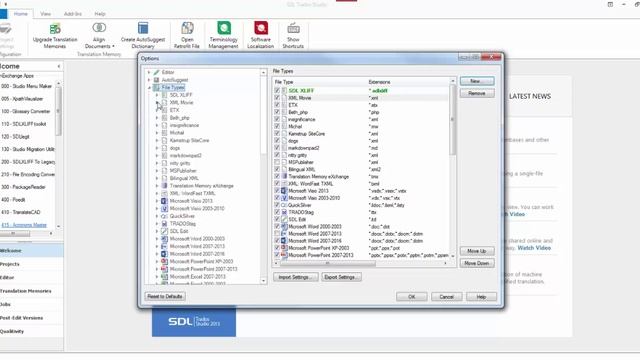The width and height of the screenshot is (640, 360).
Task: Click the Export Settings button
Action: click(x=341, y=277)
